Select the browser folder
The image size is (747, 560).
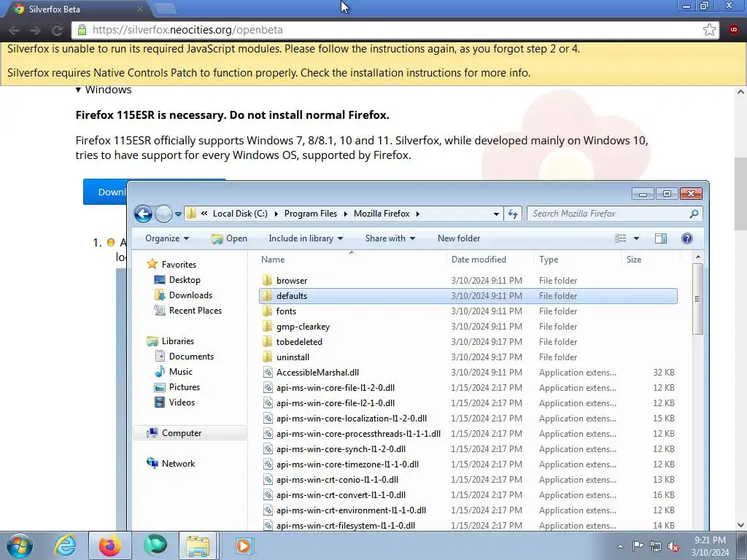(x=468, y=281)
